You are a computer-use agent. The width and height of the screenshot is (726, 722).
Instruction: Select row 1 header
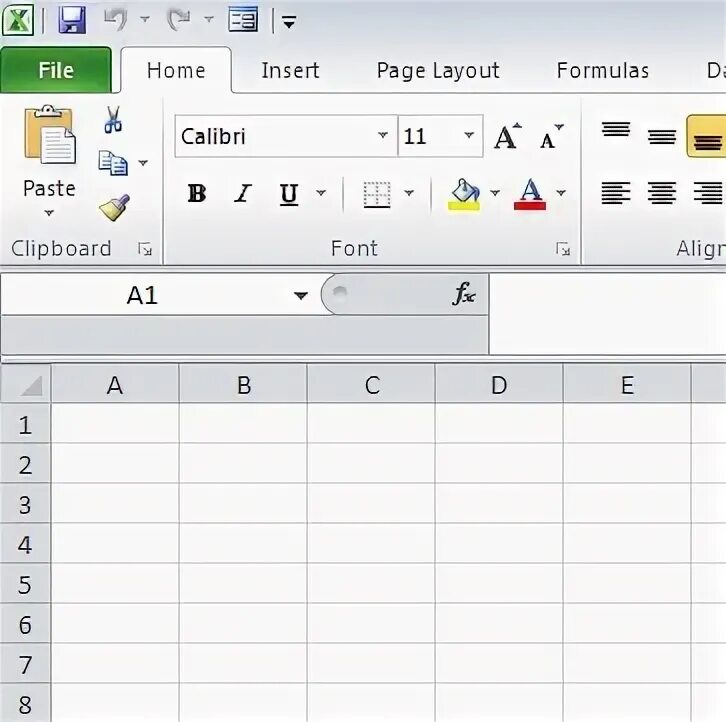click(25, 425)
